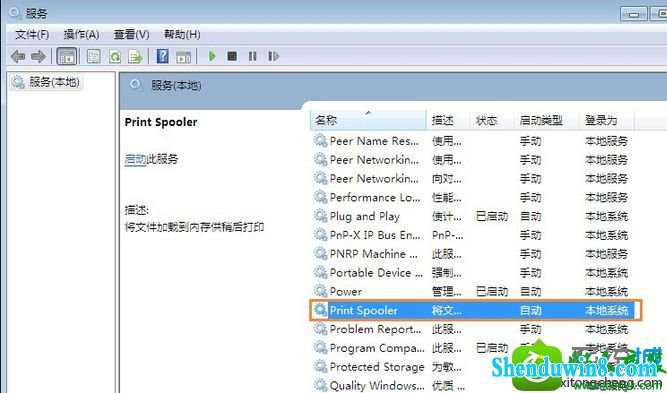The image size is (667, 393).
Task: Minimize the 服务 window
Action: pos(633,14)
